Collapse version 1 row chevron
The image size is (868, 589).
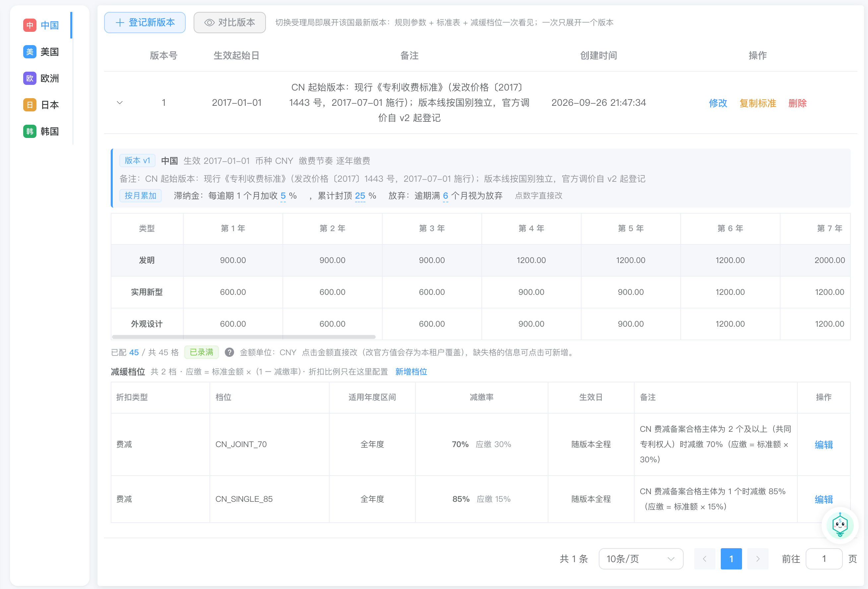pyautogui.click(x=119, y=102)
